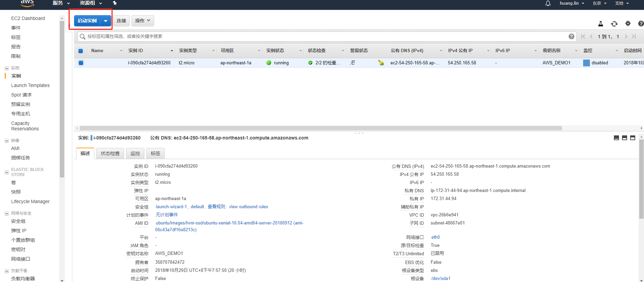Open the experiments flask icon
Image resolution: width=644 pixels, height=282 pixels.
point(601,24)
